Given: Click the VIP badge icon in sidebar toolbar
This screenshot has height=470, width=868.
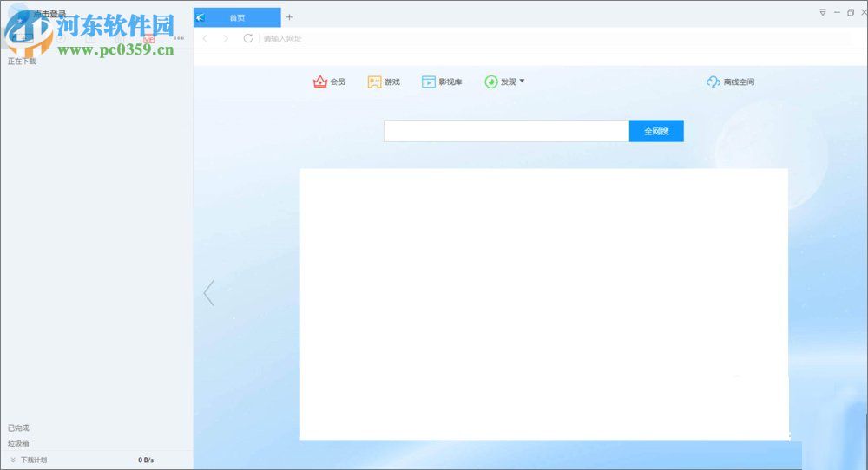Looking at the screenshot, I should click(149, 39).
